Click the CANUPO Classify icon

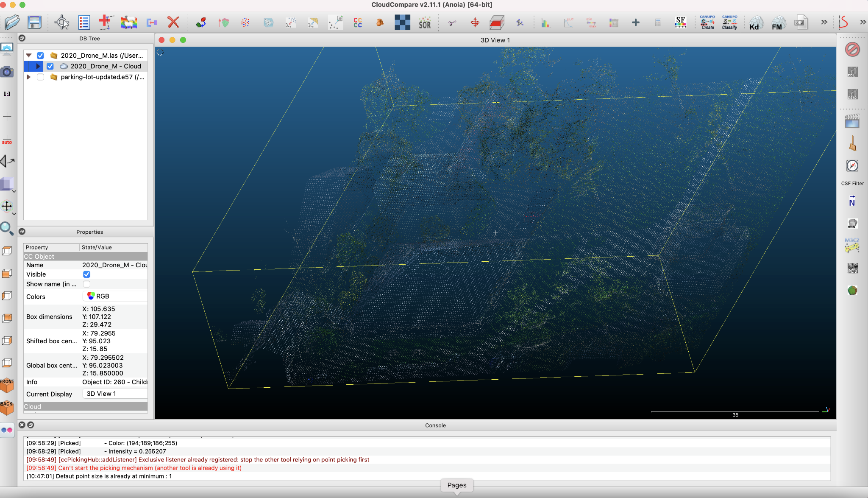[x=729, y=22]
